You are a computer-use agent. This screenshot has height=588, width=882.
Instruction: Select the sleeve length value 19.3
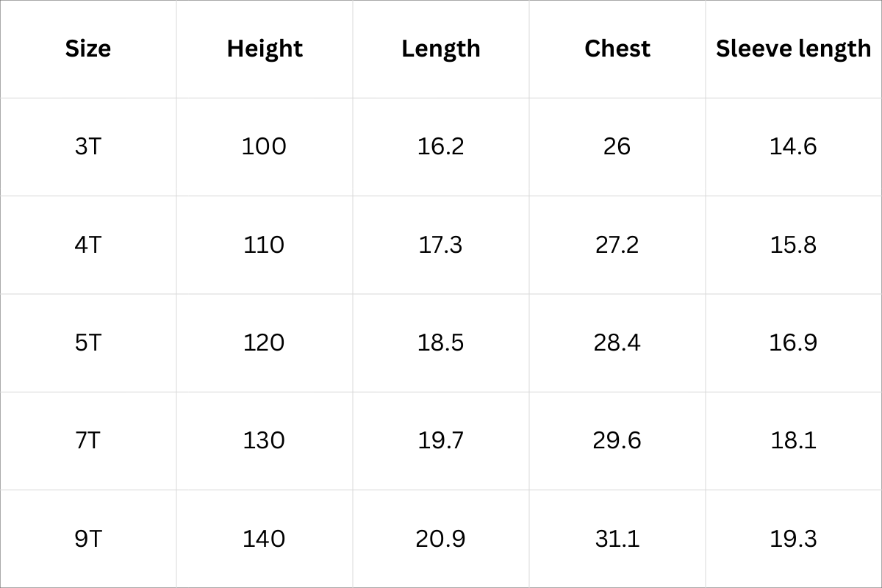point(793,539)
